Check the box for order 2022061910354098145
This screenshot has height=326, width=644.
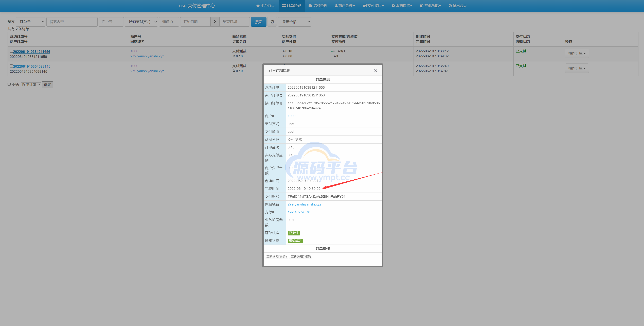click(x=11, y=66)
